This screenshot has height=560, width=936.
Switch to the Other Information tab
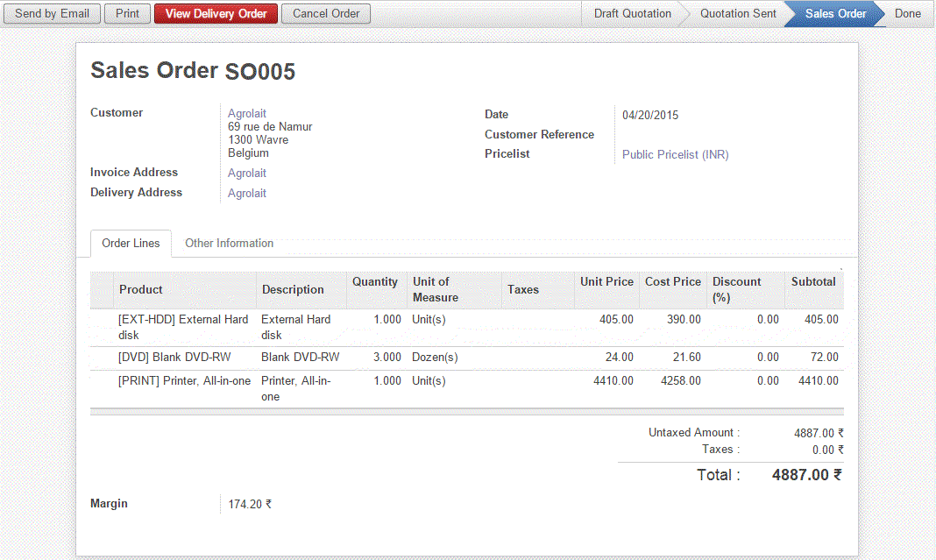point(229,243)
